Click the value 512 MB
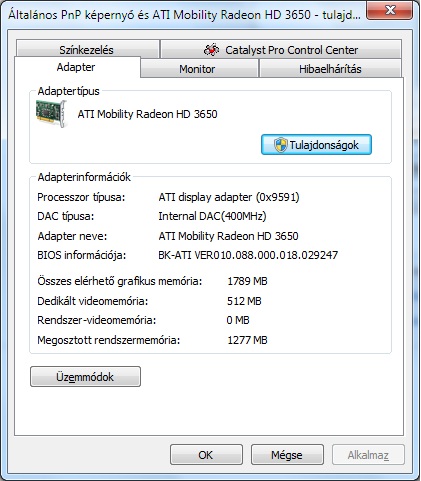421x481 pixels. (244, 301)
